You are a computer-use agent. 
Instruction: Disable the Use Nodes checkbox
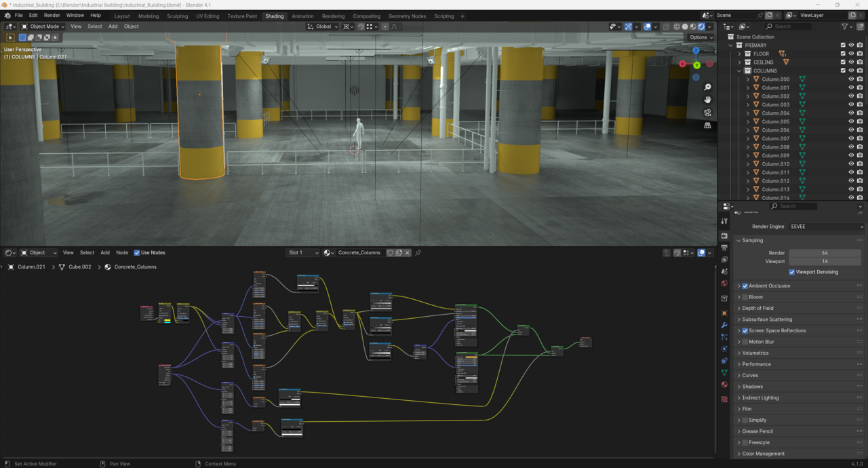pos(137,253)
